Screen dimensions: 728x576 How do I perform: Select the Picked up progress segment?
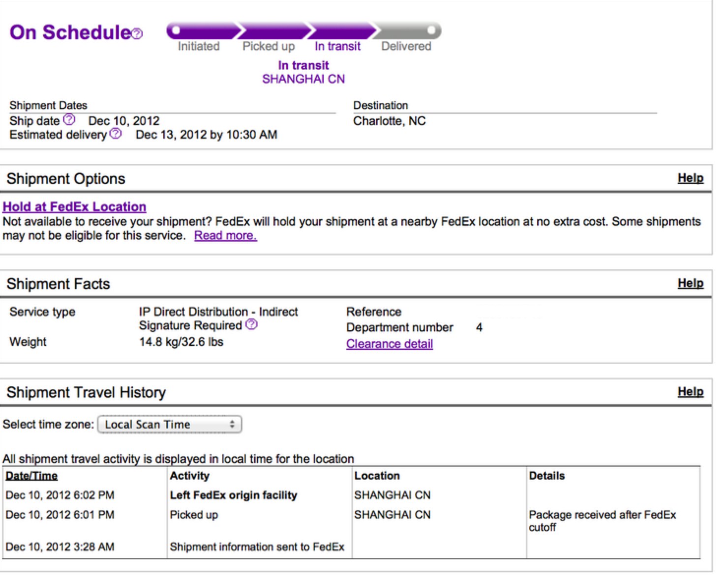point(272,31)
